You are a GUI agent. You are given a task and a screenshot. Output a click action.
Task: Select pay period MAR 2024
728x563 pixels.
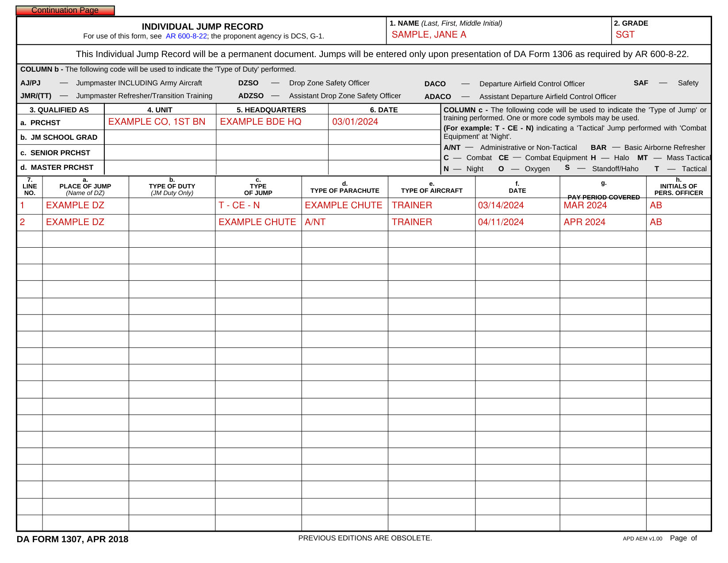[x=603, y=206]
